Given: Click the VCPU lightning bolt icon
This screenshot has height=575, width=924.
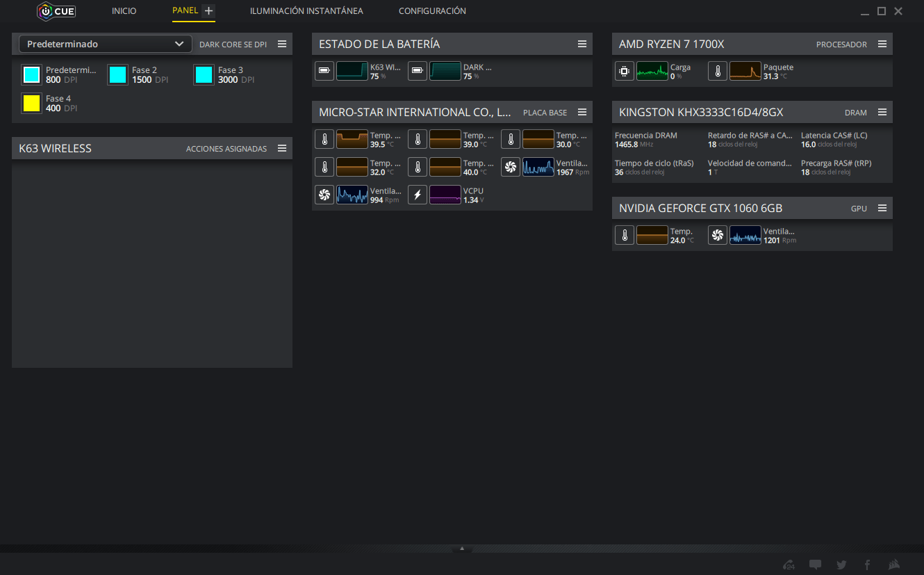Looking at the screenshot, I should click(x=418, y=195).
